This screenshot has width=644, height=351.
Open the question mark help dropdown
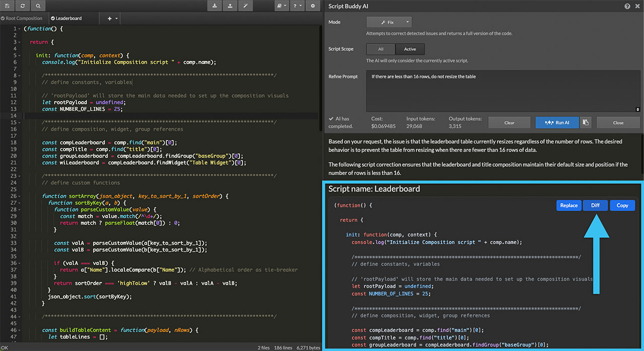point(297,6)
